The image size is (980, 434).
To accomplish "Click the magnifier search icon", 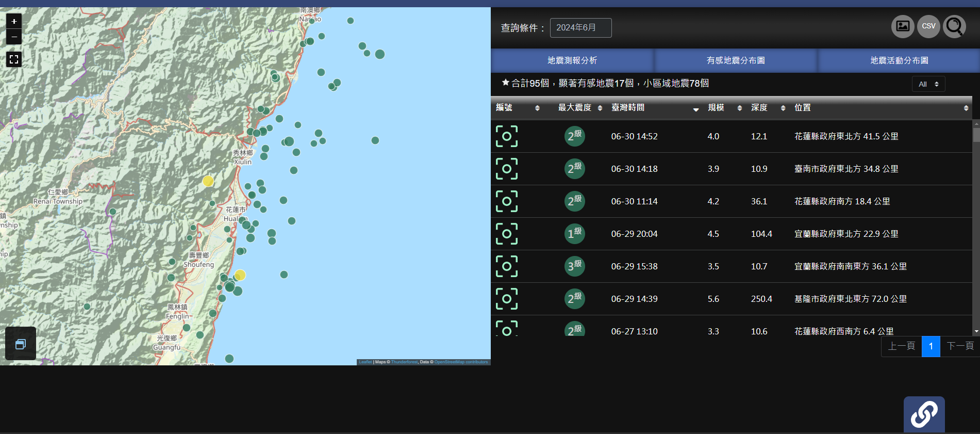I will point(954,26).
